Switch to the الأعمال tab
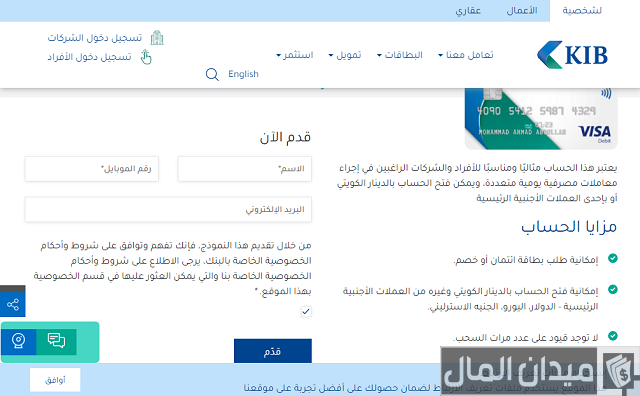The width and height of the screenshot is (640, 396). pyautogui.click(x=522, y=11)
